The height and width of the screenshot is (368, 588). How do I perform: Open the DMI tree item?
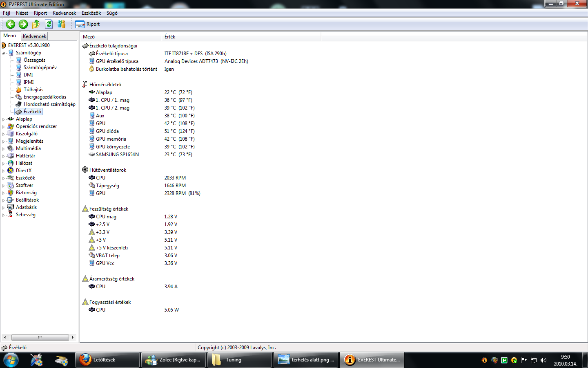(28, 75)
